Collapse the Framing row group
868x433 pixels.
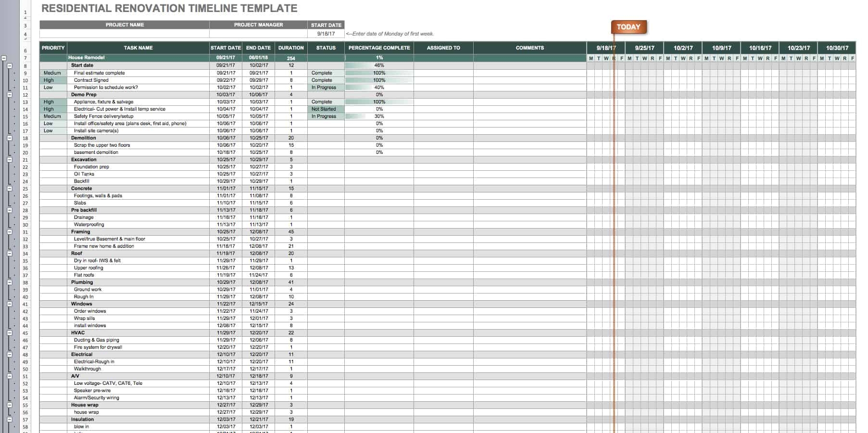[11, 231]
